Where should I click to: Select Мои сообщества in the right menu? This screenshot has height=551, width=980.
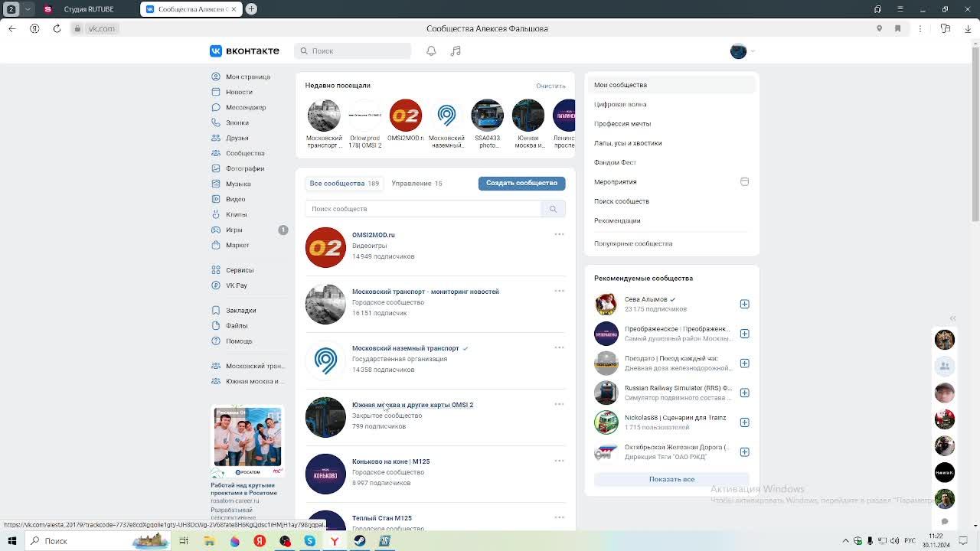coord(671,85)
